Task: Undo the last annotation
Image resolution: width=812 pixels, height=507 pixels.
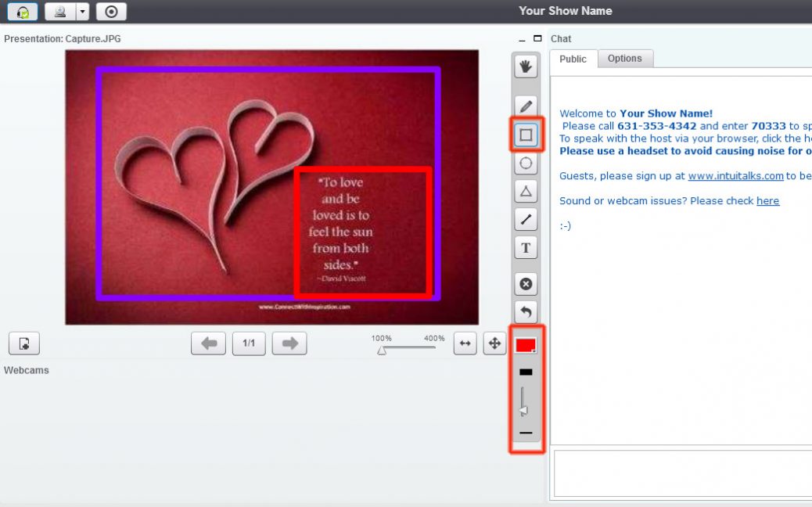Action: 526,311
